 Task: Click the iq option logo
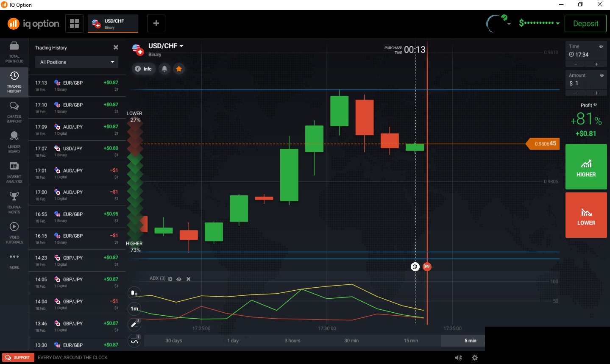(x=33, y=24)
